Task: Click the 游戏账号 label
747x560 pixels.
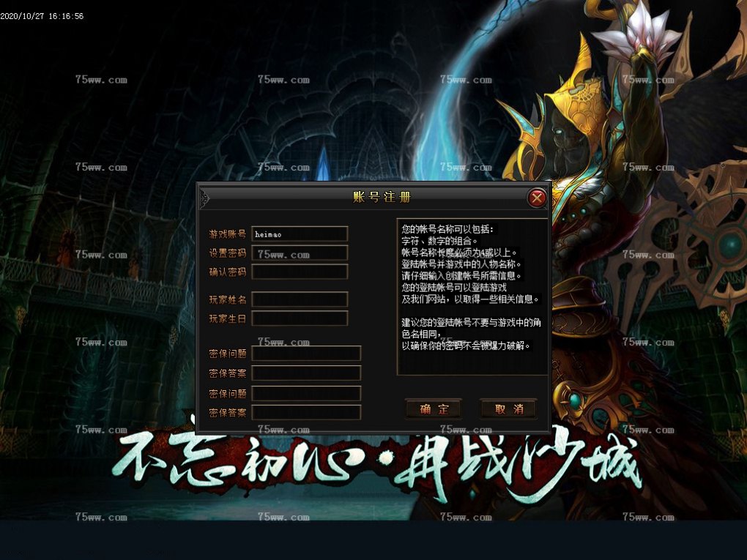Action: 228,234
